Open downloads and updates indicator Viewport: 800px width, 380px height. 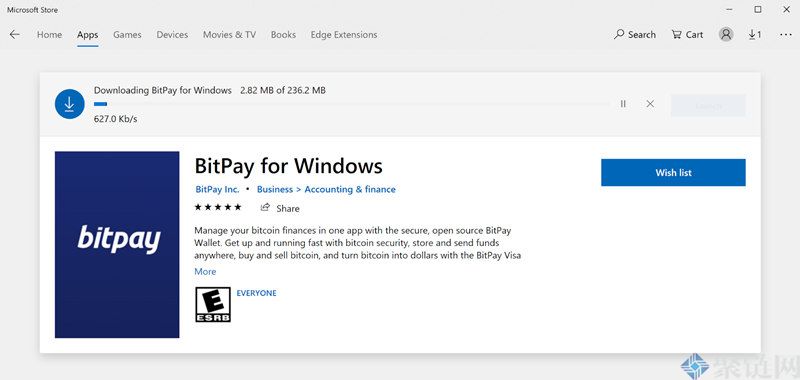click(755, 35)
